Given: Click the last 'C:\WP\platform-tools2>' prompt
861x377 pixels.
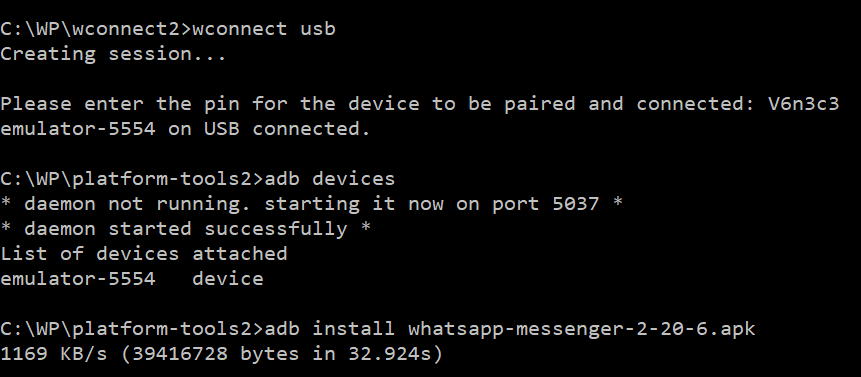Looking at the screenshot, I should (132, 329).
